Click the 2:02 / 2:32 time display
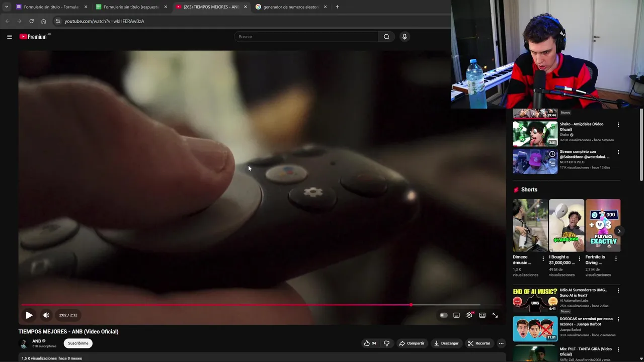The height and width of the screenshot is (362, 644). tap(68, 315)
